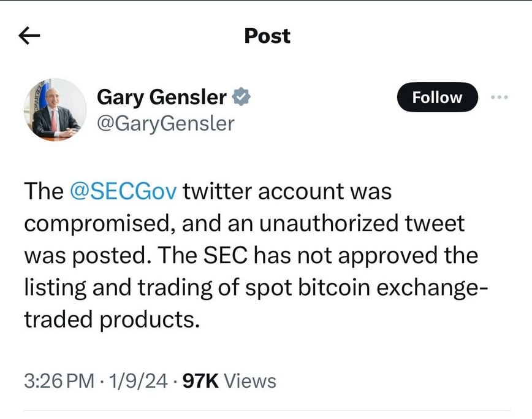Select the @GaryGensler handle
This screenshot has height=419, width=532.
pos(165,123)
